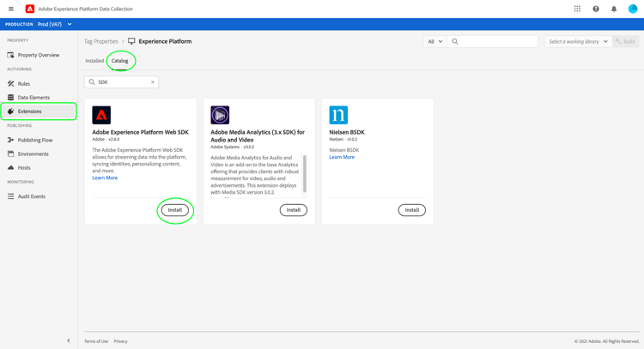Viewport: 644px width, 349px height.
Task: Open Learn More for Web SDK
Action: 105,178
